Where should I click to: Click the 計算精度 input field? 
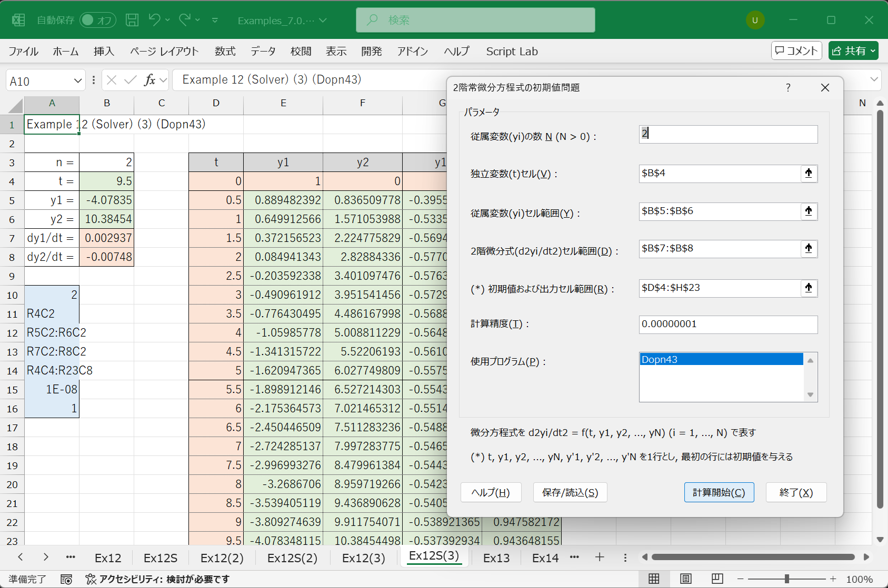727,325
